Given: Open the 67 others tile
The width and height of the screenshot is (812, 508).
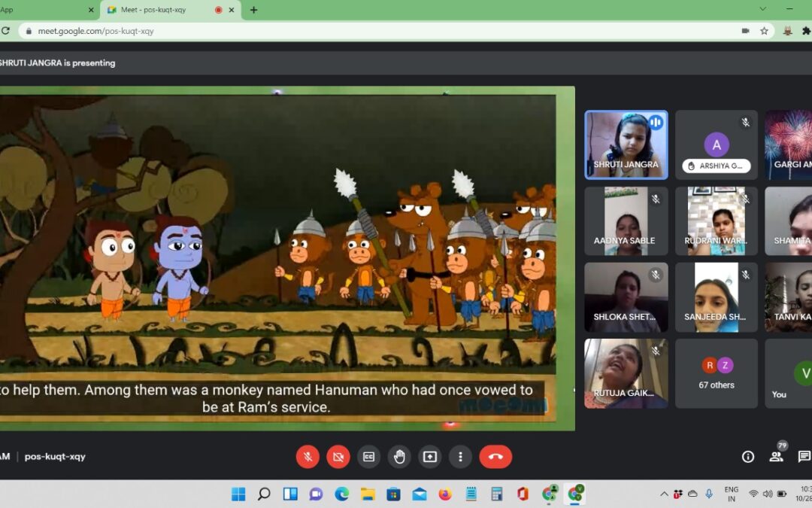Looking at the screenshot, I should pyautogui.click(x=717, y=374).
